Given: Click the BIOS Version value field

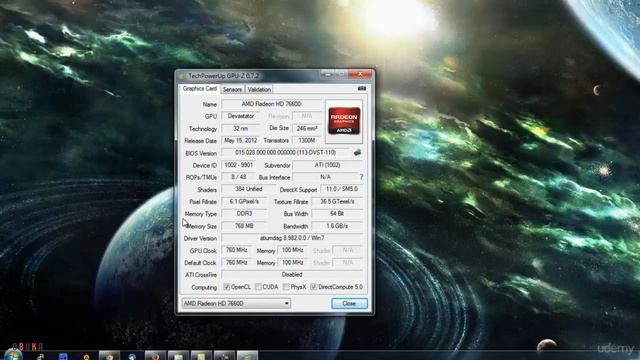Looking at the screenshot, I should 286,153.
